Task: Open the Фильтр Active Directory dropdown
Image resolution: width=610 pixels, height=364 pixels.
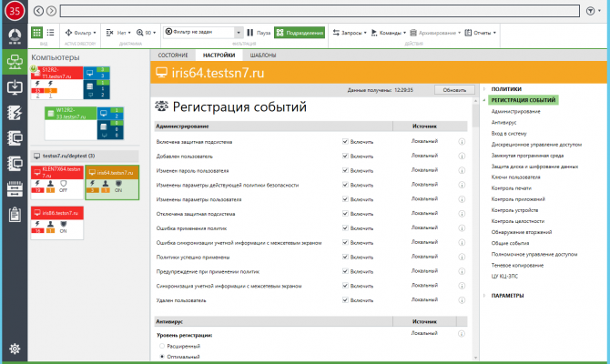Action: [x=80, y=33]
